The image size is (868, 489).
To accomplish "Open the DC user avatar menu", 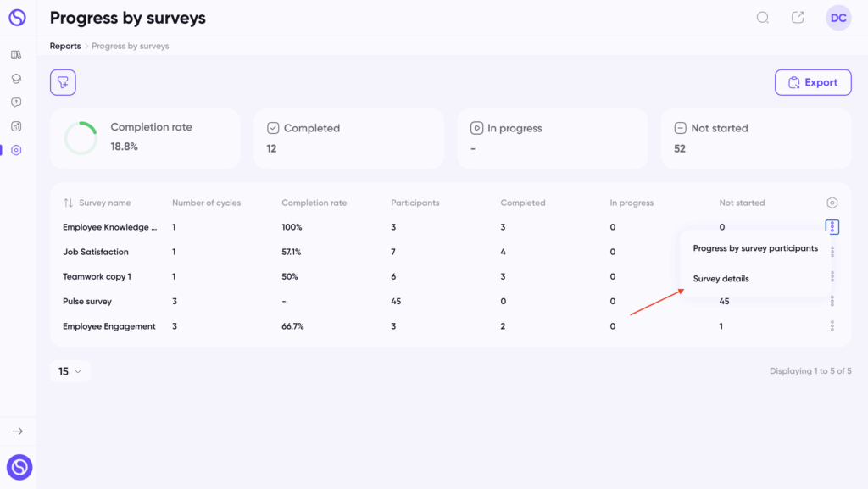I will pyautogui.click(x=838, y=18).
